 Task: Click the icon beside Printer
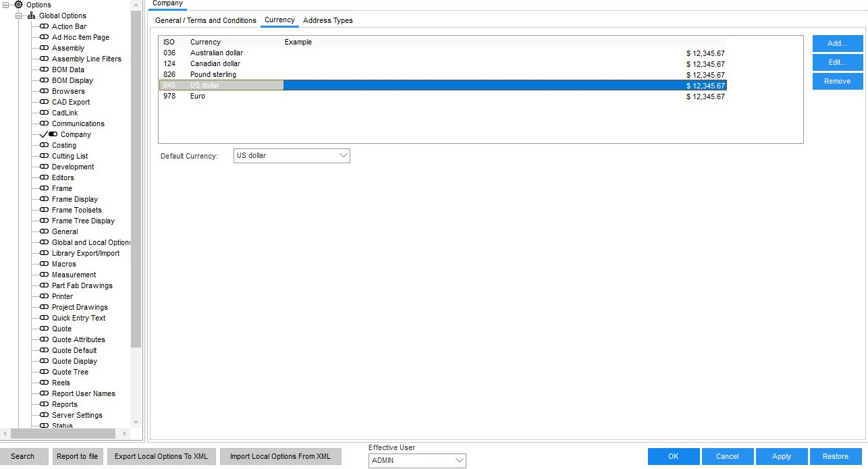point(45,296)
